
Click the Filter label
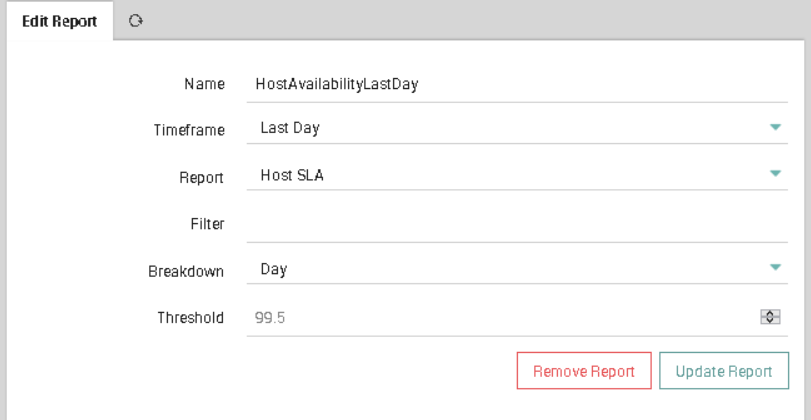tap(207, 224)
